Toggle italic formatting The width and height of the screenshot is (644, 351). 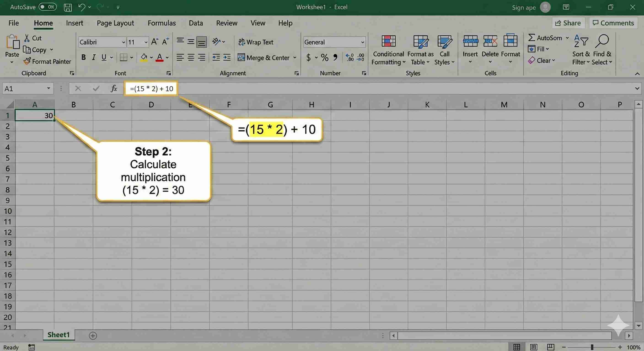94,57
